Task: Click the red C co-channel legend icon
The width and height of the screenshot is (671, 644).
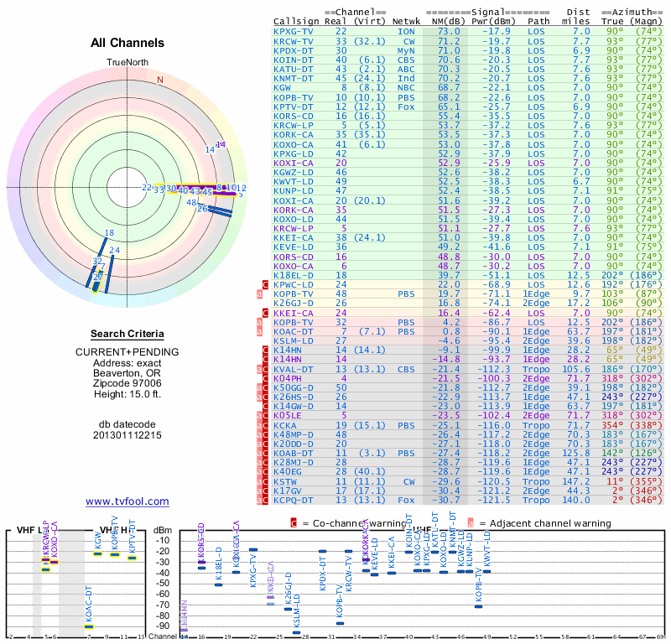Action: [x=294, y=523]
